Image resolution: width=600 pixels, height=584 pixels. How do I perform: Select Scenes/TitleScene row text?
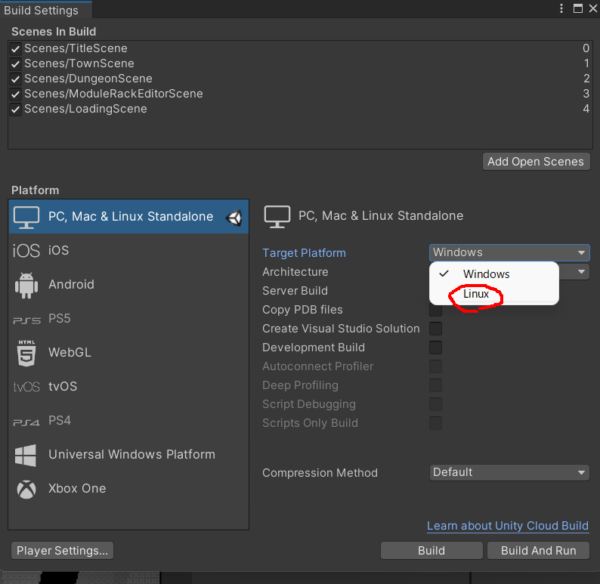click(x=76, y=49)
